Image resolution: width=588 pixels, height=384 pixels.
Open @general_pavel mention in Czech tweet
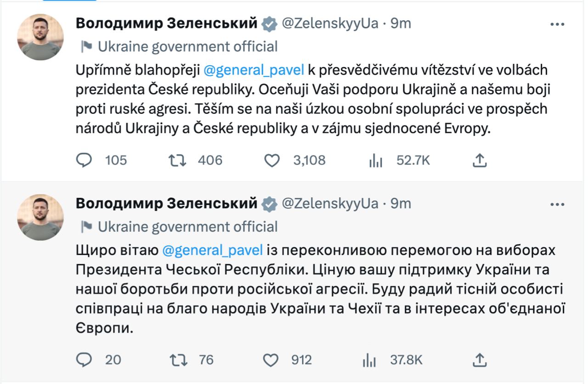click(254, 70)
